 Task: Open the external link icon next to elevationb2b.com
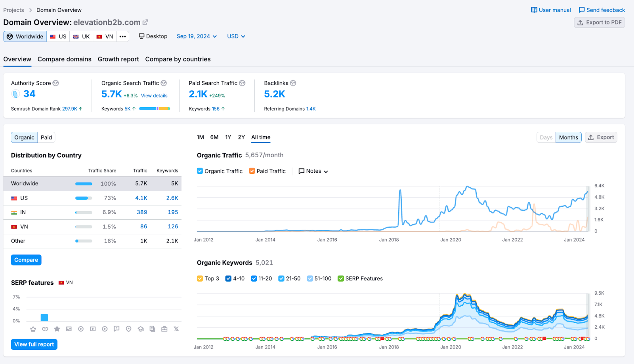145,23
